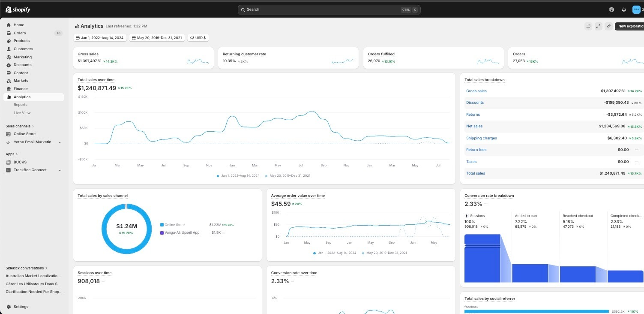Image resolution: width=644 pixels, height=314 pixels.
Task: Open the notifications bell
Action: 624,9
